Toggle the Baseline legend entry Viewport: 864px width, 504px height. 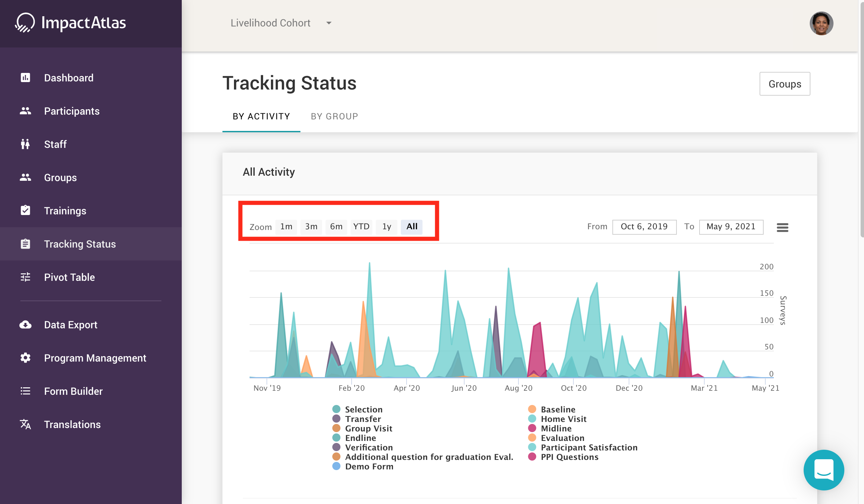click(558, 409)
